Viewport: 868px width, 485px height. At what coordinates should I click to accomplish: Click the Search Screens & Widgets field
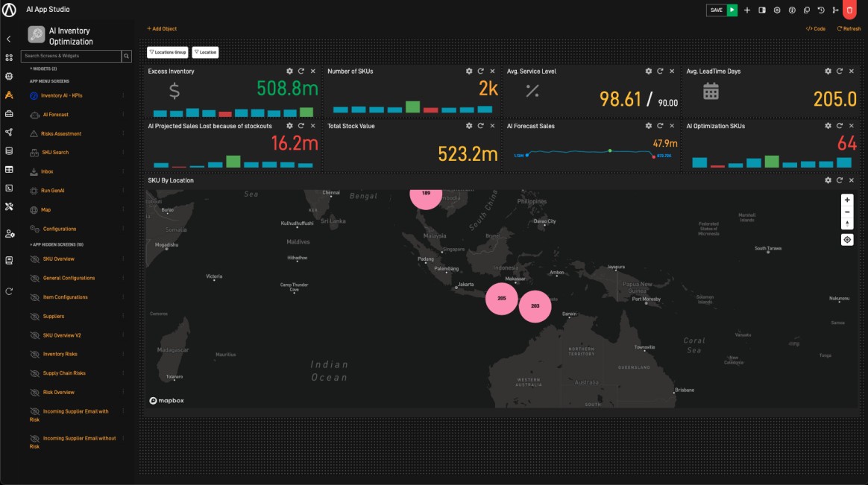coord(70,56)
